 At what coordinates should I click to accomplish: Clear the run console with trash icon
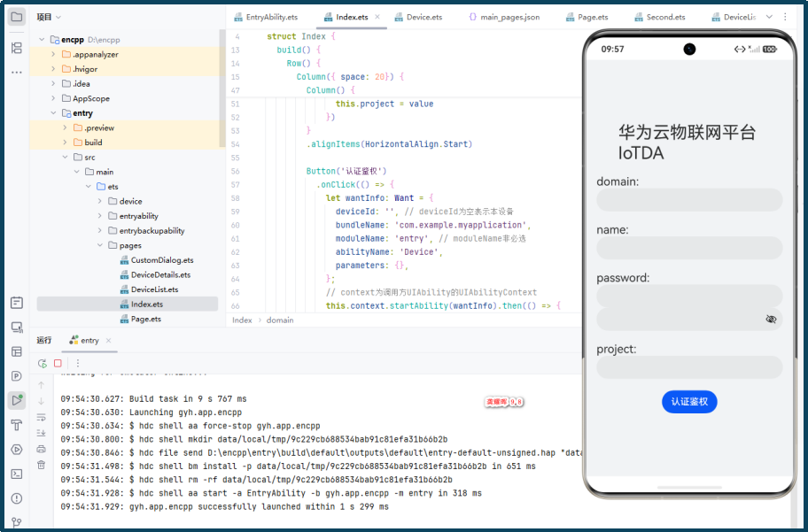click(42, 465)
